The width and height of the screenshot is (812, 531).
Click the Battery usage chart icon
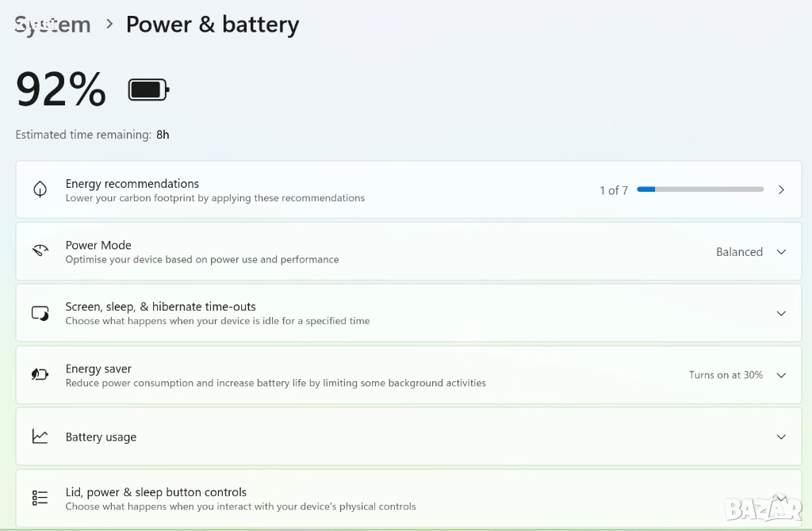[x=40, y=436]
